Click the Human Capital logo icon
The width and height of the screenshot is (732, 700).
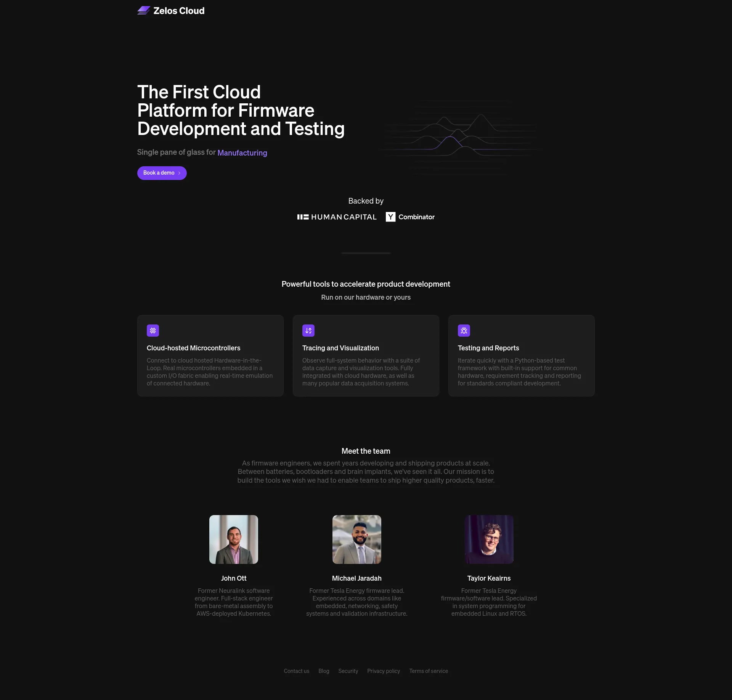302,216
